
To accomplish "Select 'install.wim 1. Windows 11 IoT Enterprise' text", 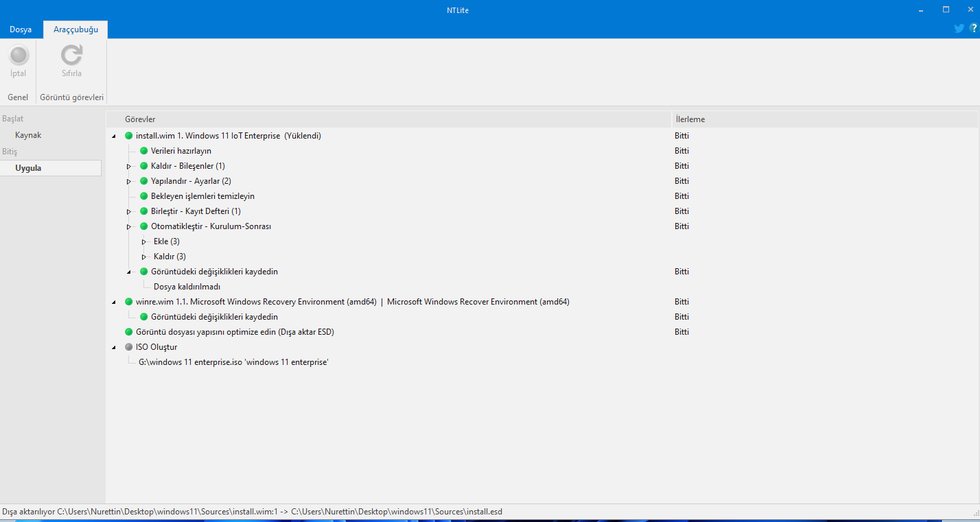I will point(208,136).
